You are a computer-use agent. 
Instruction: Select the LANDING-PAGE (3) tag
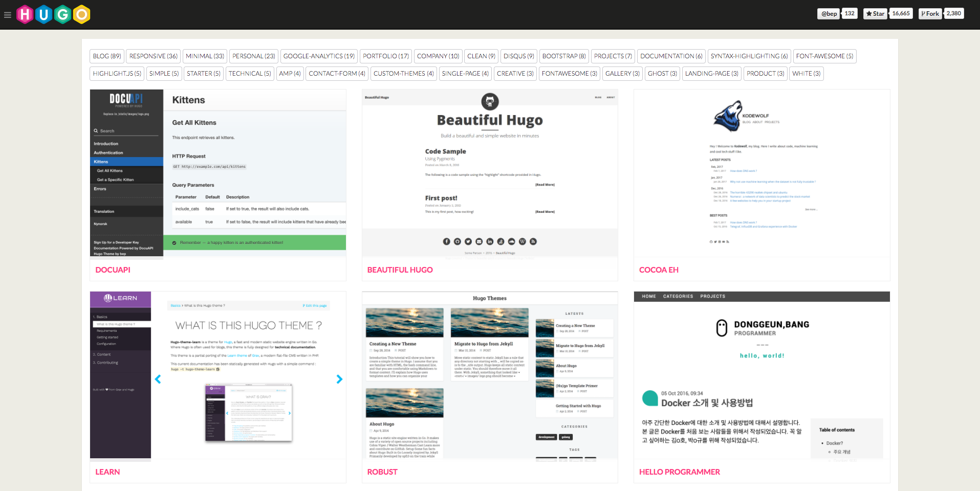click(x=712, y=74)
